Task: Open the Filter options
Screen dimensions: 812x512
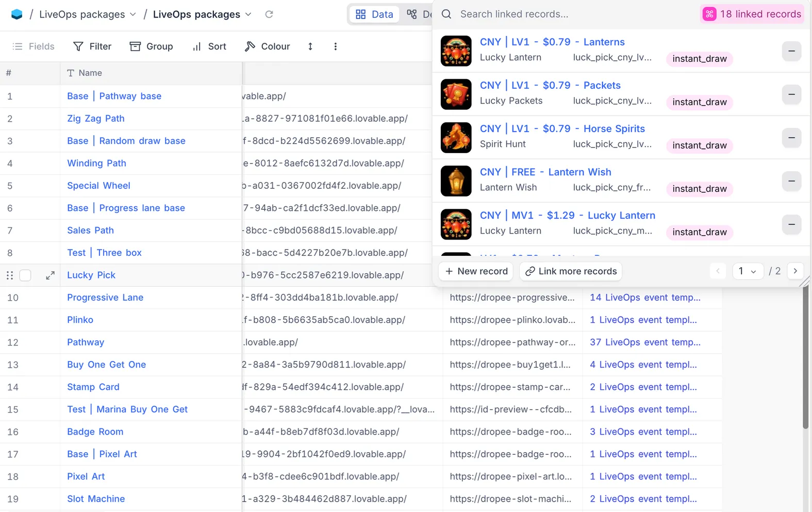Action: [x=92, y=46]
